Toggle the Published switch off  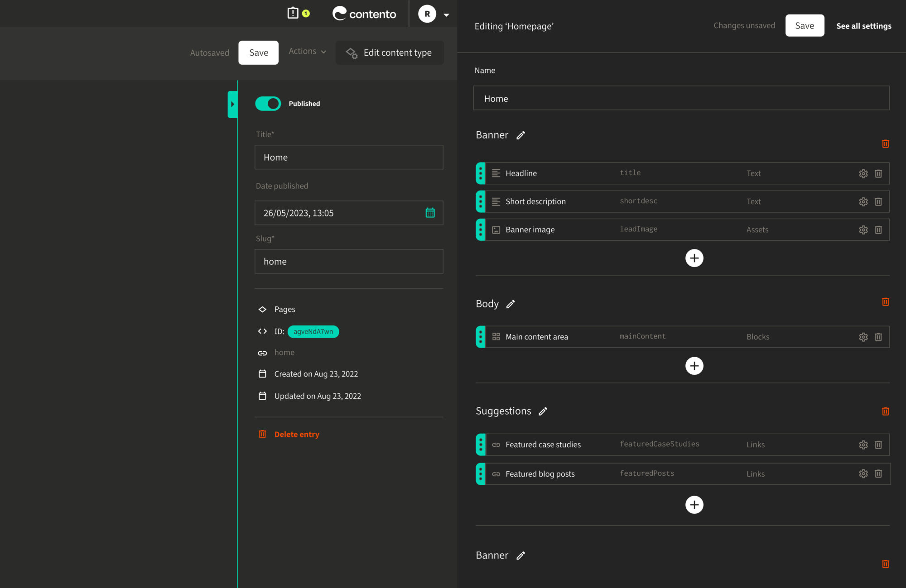(268, 104)
